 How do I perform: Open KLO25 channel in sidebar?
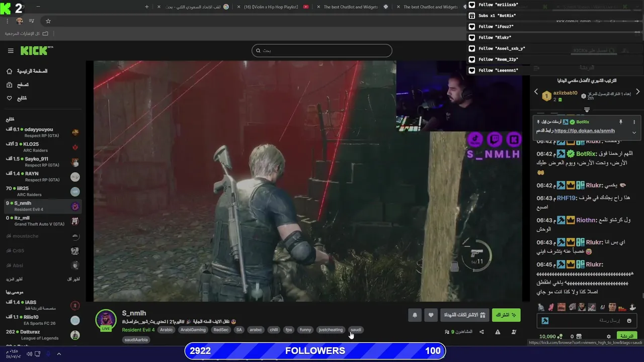pos(42,147)
